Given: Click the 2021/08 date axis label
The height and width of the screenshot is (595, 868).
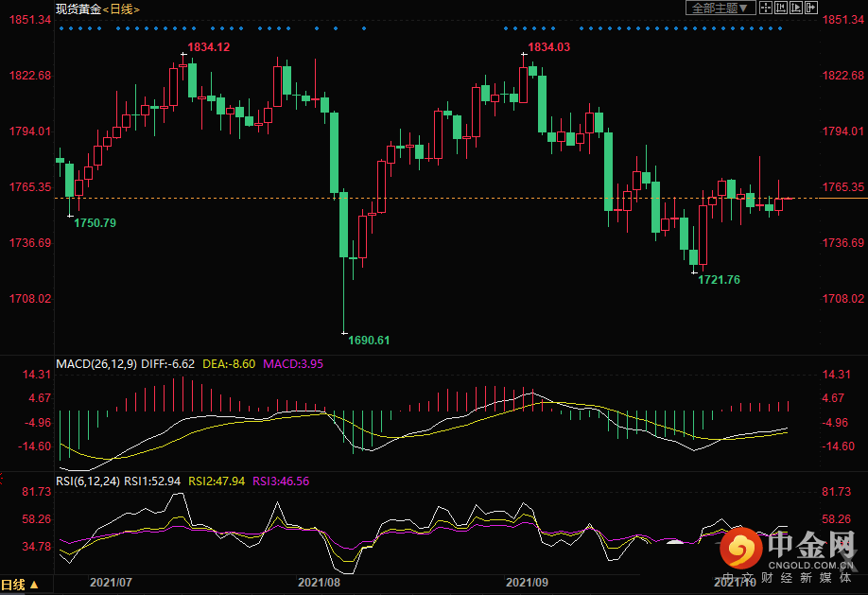Looking at the screenshot, I should tap(319, 583).
